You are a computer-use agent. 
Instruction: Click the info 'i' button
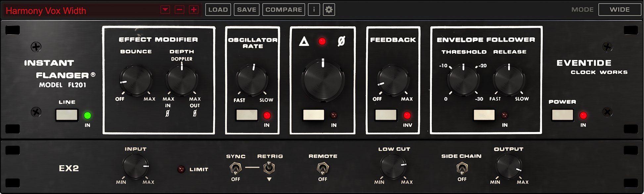click(314, 10)
